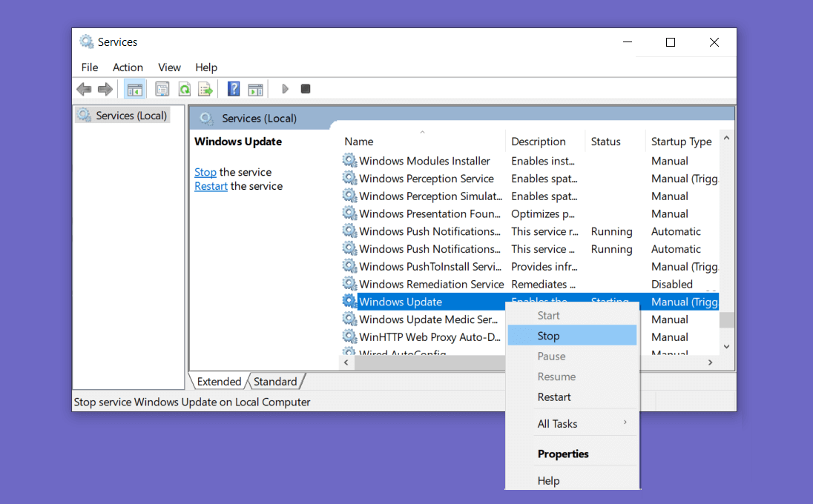Select the Windows PushToInstall Servi... service name
Image resolution: width=813 pixels, height=504 pixels.
(x=430, y=267)
